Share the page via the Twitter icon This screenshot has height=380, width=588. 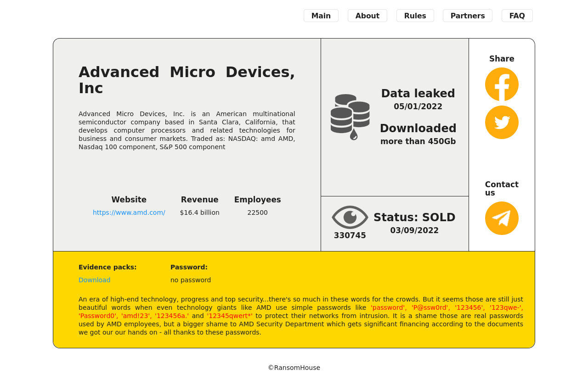502,123
